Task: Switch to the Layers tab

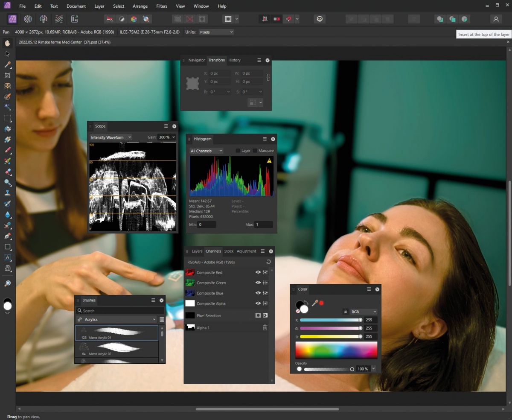Action: (x=197, y=251)
